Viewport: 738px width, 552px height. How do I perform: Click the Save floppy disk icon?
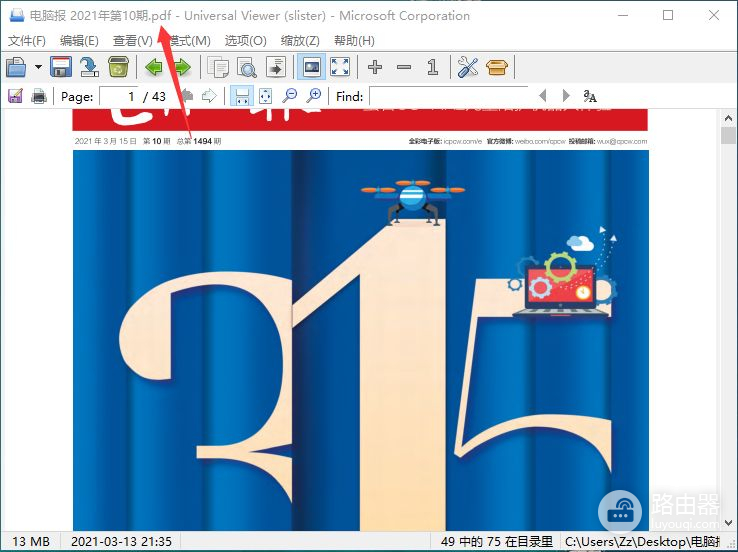click(x=61, y=67)
